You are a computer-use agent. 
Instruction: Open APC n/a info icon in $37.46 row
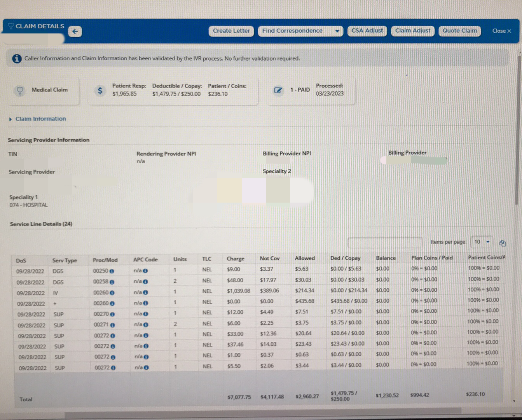click(146, 346)
